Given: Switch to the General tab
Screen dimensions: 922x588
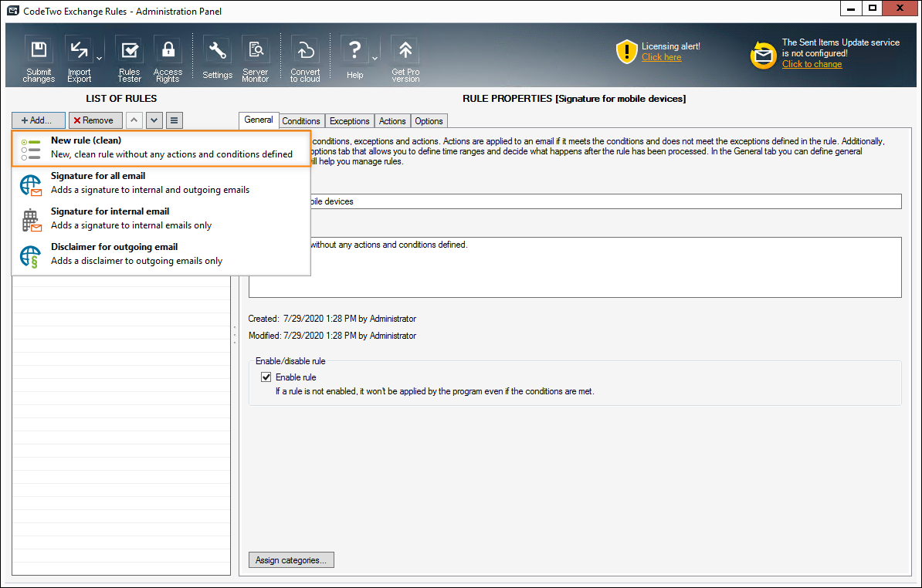Looking at the screenshot, I should 259,120.
